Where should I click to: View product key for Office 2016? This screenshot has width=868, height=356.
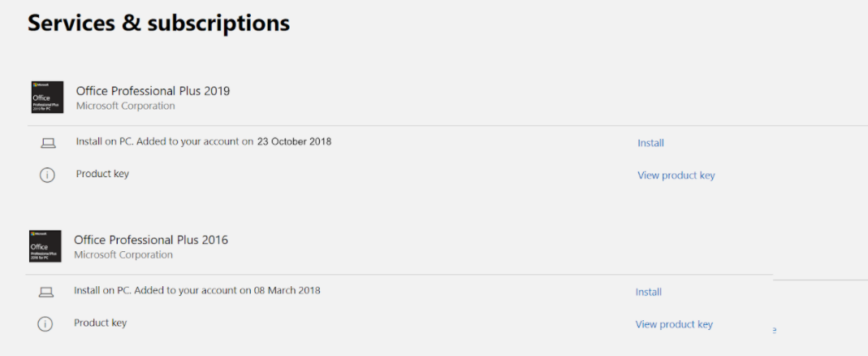(673, 324)
